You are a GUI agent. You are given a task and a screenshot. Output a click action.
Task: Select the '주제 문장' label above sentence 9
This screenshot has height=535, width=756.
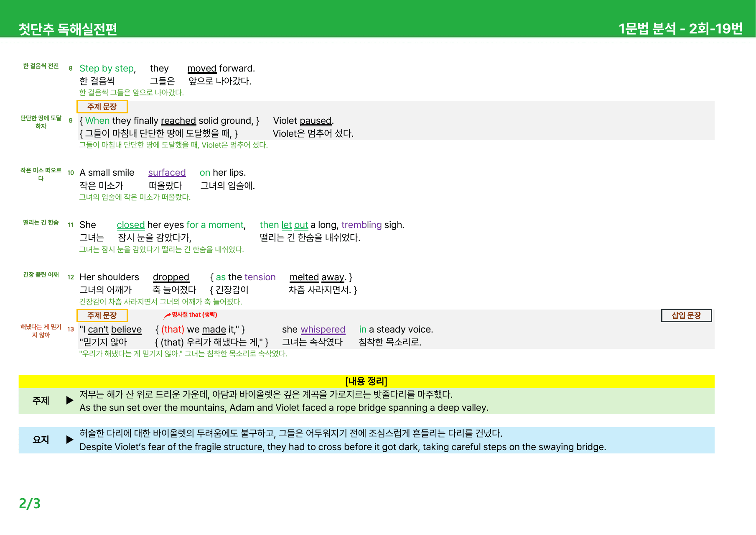(102, 107)
